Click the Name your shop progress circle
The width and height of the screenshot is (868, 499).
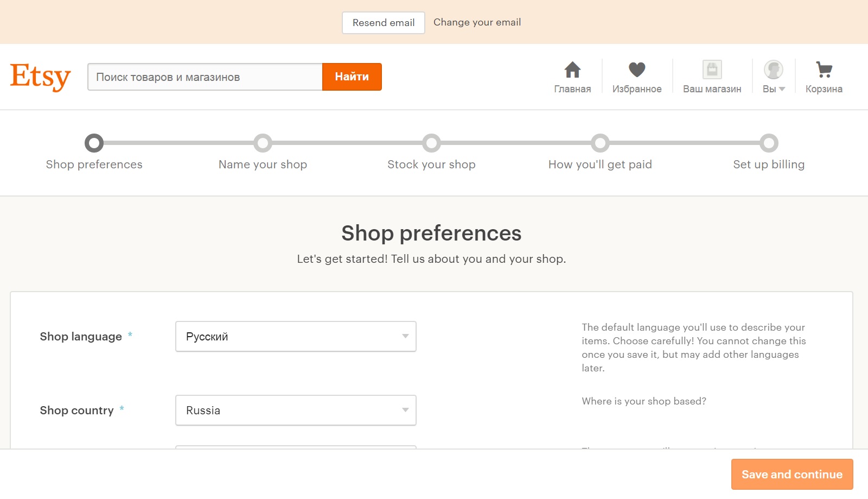tap(263, 143)
